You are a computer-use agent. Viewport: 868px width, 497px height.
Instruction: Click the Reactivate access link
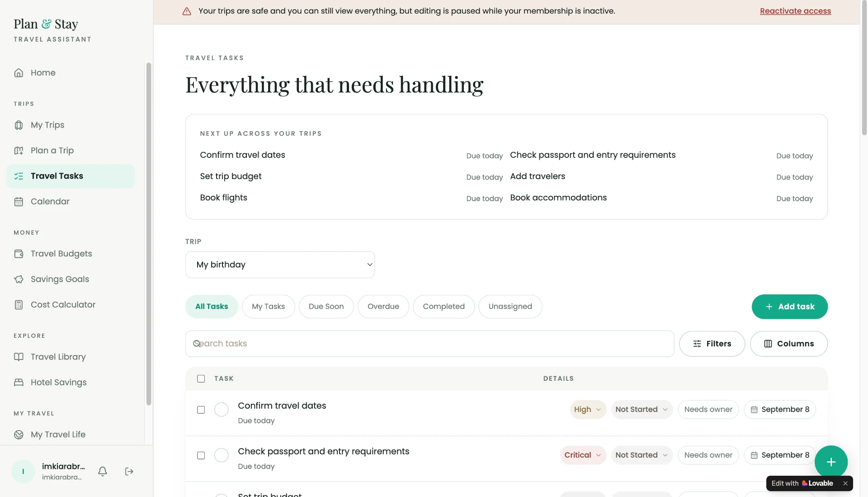795,11
